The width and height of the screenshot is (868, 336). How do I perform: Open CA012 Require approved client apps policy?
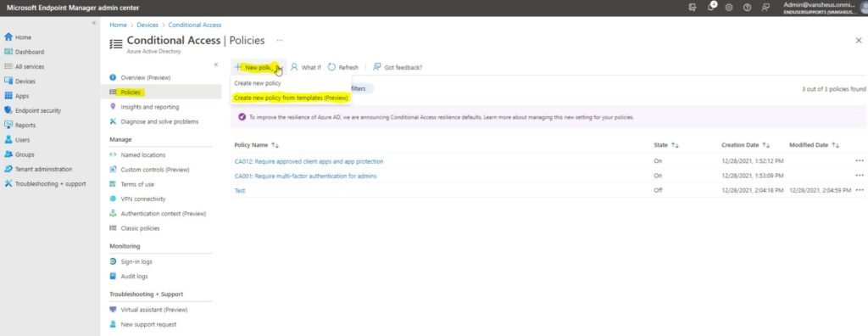(309, 161)
